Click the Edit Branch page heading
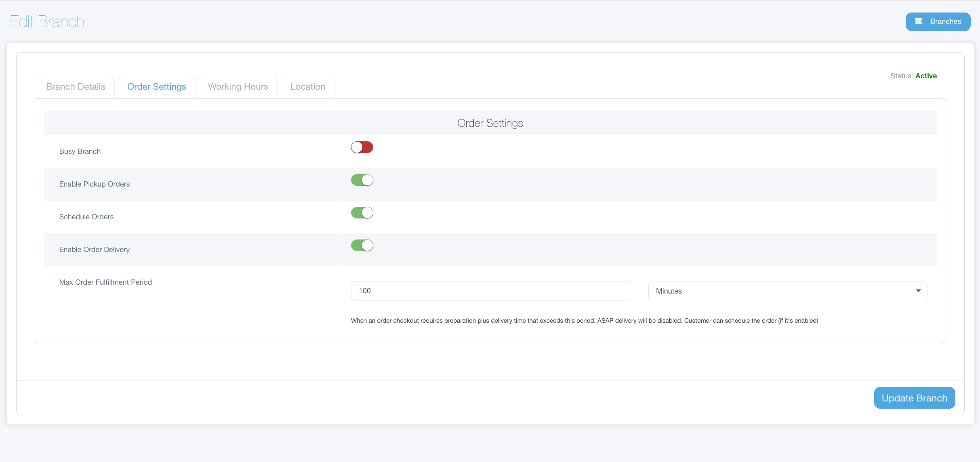The width and height of the screenshot is (980, 462). (47, 22)
